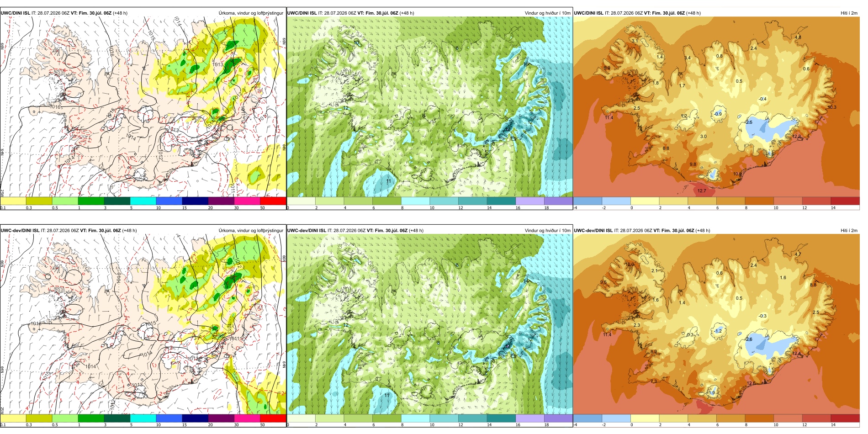
Task: Pick the magenta 30-50 swatch in UWC/DINI precipitation legend
Action: point(247,201)
